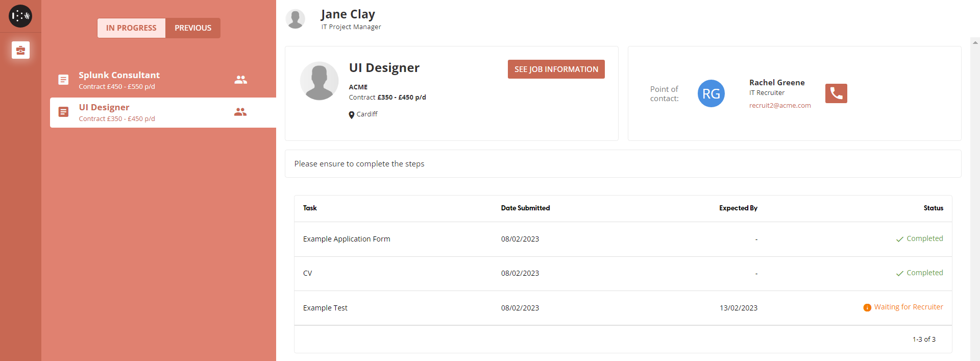
Task: Open the recruit2@acme.com email link
Action: click(779, 106)
